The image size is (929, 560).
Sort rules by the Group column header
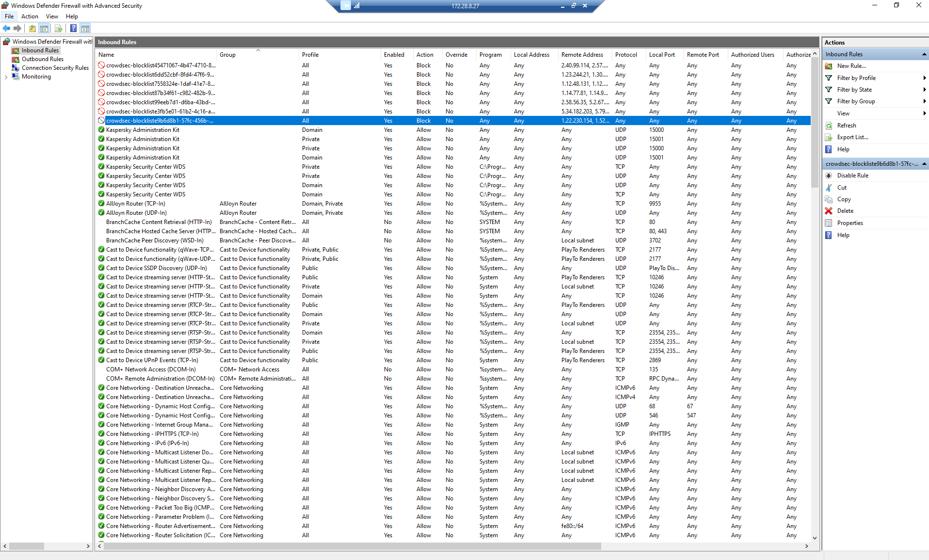coord(258,55)
